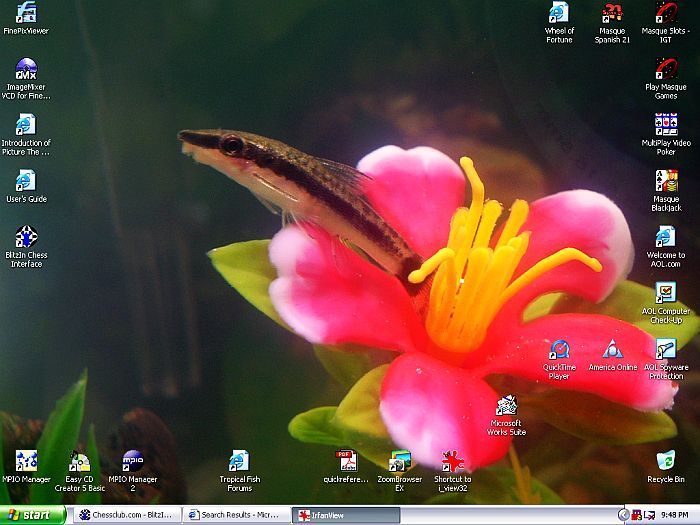Open the Wheel of Fortune game icon
Image resolution: width=700 pixels, height=525 pixels.
coord(559,13)
